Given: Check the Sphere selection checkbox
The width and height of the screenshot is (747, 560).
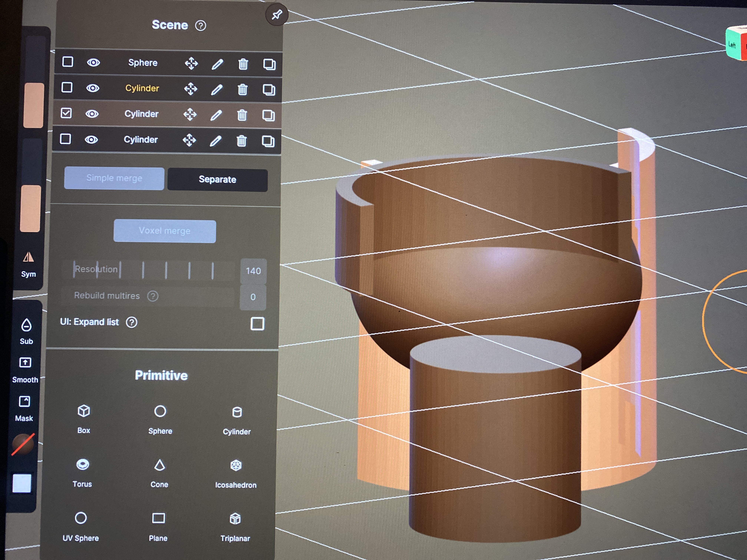Looking at the screenshot, I should [68, 62].
